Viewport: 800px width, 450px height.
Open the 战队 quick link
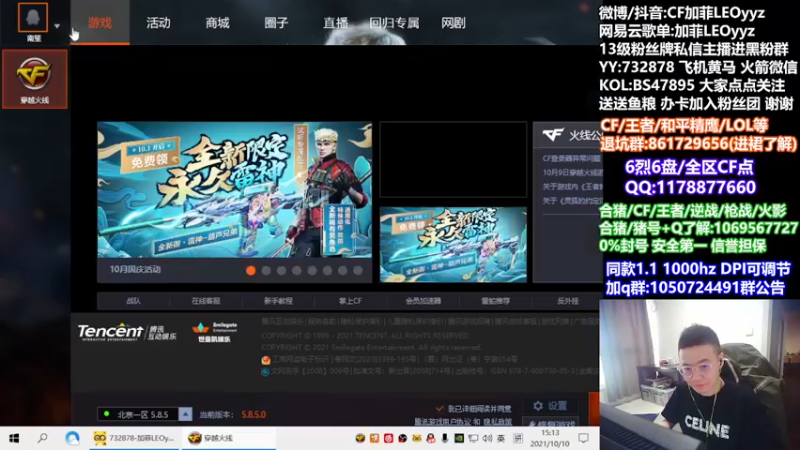(x=133, y=301)
